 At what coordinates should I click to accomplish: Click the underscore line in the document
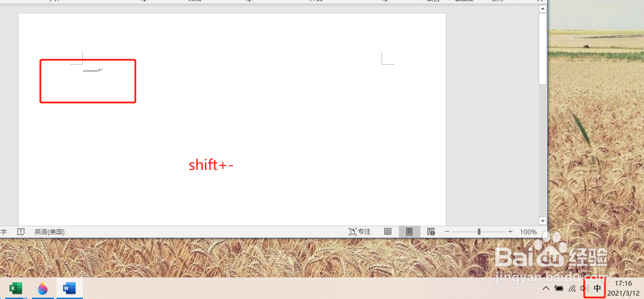tap(90, 70)
